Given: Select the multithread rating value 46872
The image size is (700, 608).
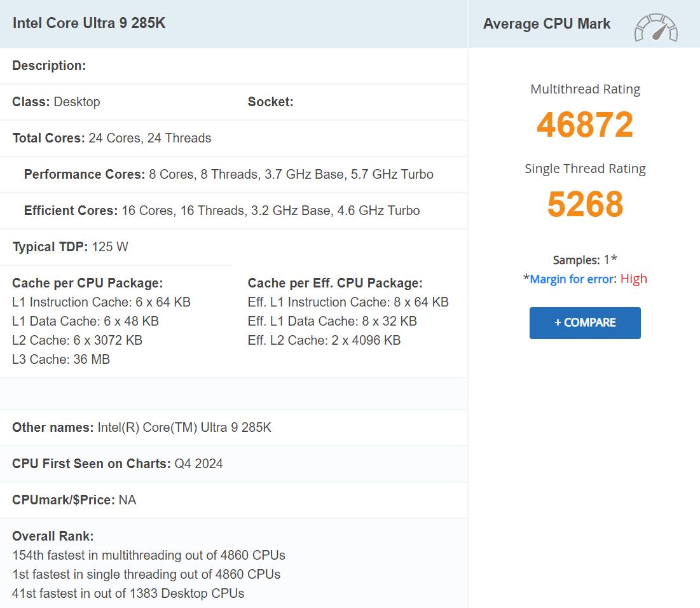Looking at the screenshot, I should (585, 124).
